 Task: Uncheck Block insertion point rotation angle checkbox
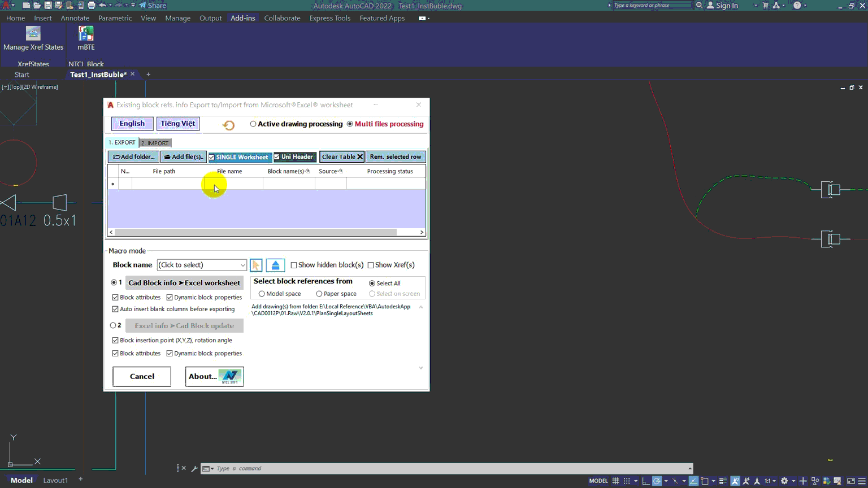(115, 341)
